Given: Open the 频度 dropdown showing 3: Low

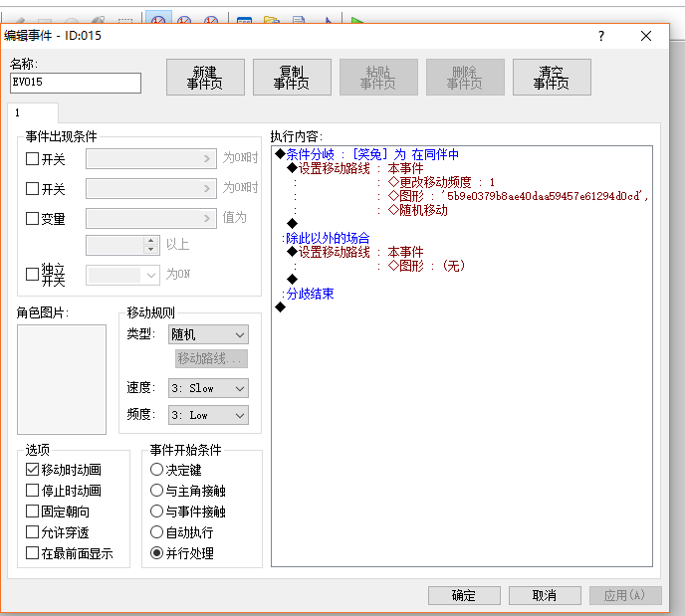Looking at the screenshot, I should click(208, 415).
